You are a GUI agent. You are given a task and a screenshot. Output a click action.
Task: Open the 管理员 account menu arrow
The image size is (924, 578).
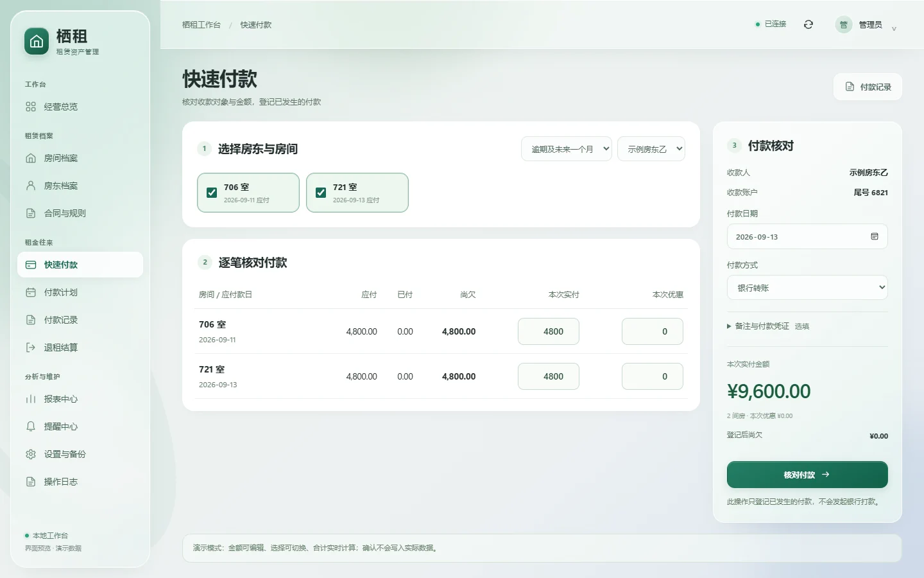tap(894, 28)
